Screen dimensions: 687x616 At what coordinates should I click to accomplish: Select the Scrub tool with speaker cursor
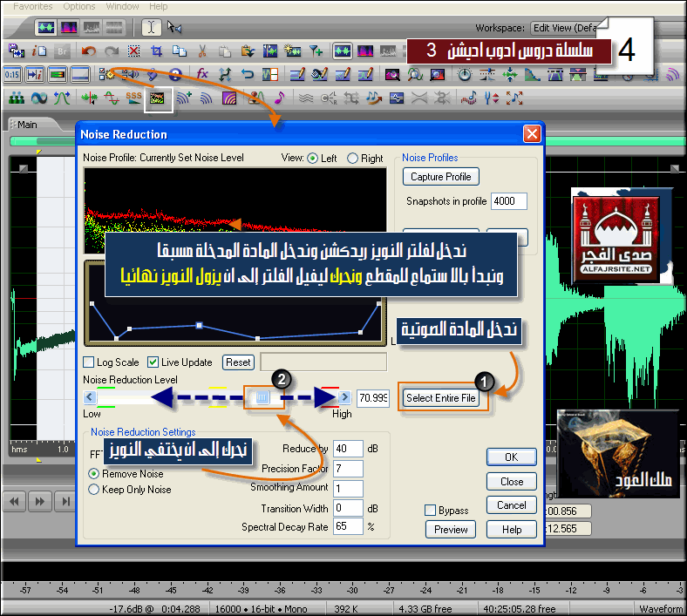pos(174,28)
